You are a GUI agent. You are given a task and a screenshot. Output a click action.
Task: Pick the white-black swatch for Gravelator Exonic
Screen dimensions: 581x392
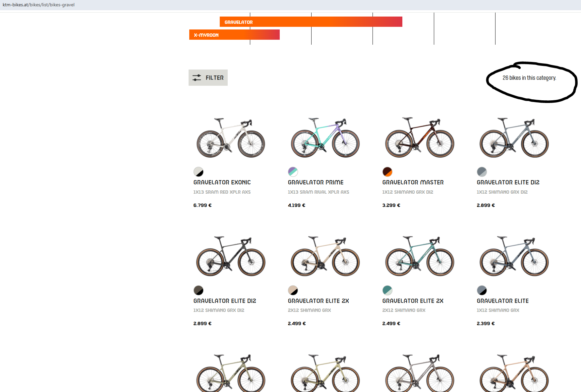pos(199,172)
